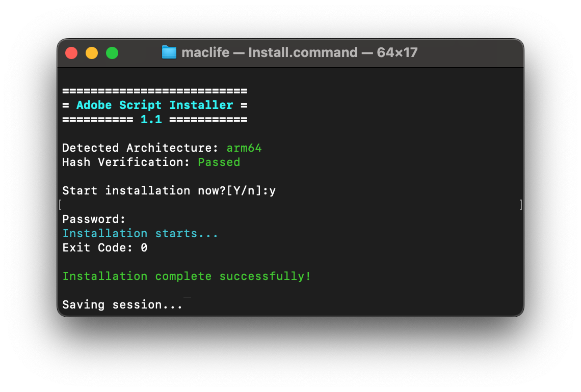This screenshot has height=392, width=581.
Task: Click the 'Start installation now?[Y/n]:y' prompt line
Action: click(169, 191)
